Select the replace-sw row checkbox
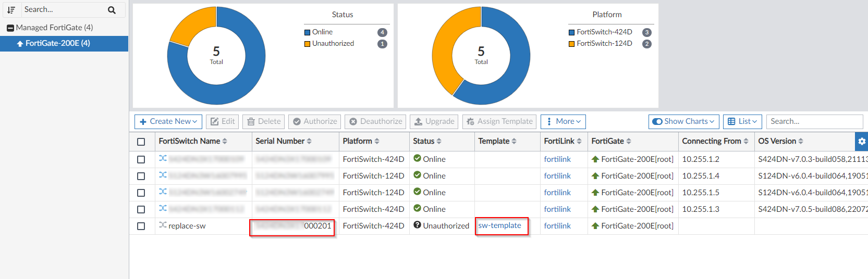 point(141,226)
